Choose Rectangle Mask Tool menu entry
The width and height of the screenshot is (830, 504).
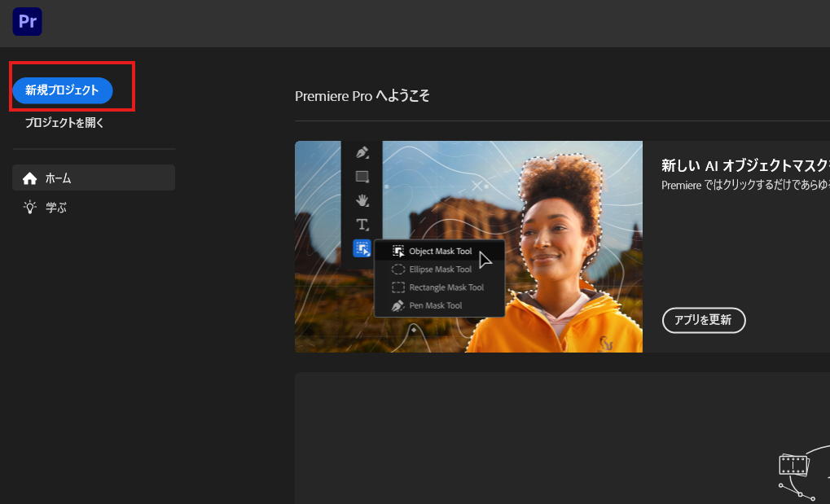coord(446,287)
